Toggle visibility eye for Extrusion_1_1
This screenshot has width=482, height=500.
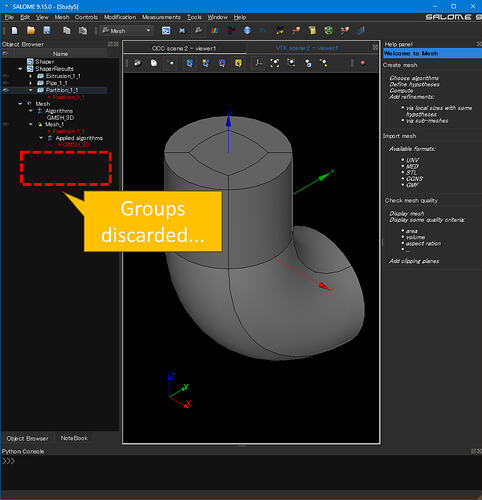coord(6,76)
